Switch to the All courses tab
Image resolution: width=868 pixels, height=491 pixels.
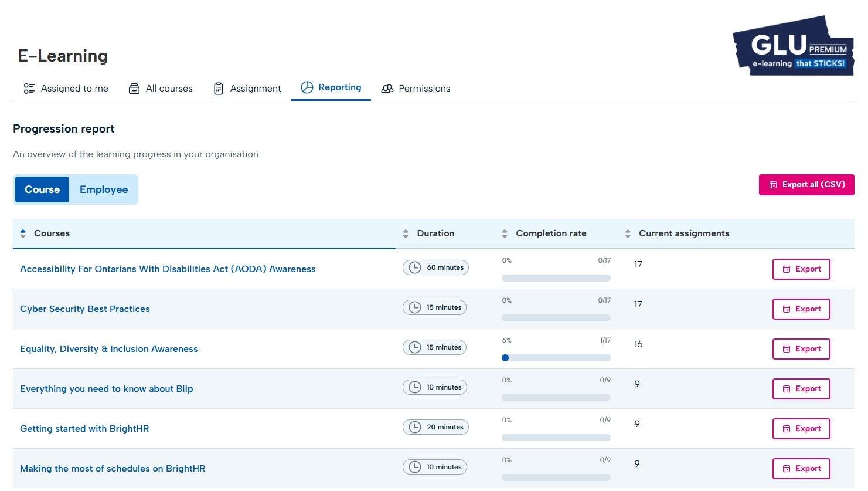161,88
